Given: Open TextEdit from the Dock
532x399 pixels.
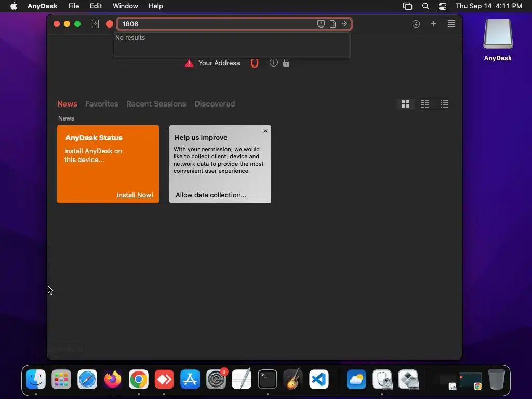Looking at the screenshot, I should coord(242,379).
